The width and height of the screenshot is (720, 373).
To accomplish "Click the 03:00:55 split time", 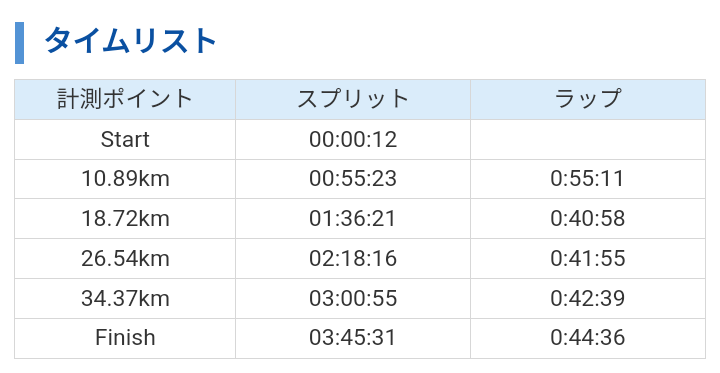I will point(353,299).
